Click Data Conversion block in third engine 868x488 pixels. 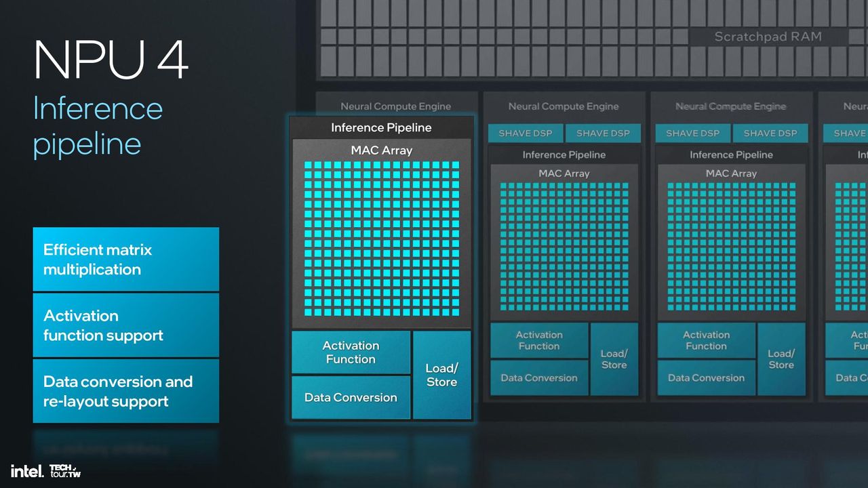click(x=706, y=378)
